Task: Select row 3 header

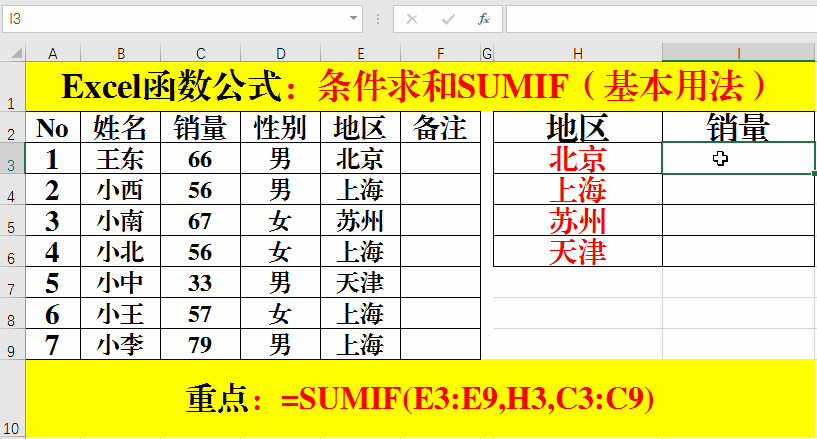Action: pyautogui.click(x=11, y=158)
